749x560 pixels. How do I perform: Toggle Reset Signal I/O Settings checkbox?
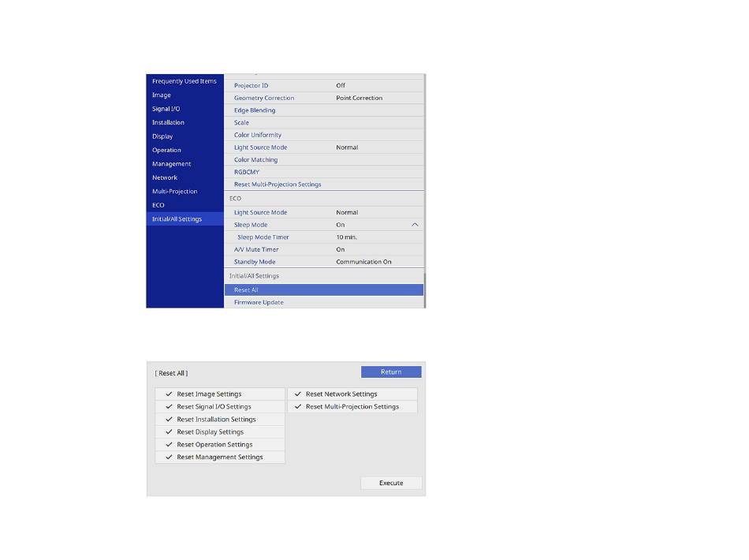220,407
